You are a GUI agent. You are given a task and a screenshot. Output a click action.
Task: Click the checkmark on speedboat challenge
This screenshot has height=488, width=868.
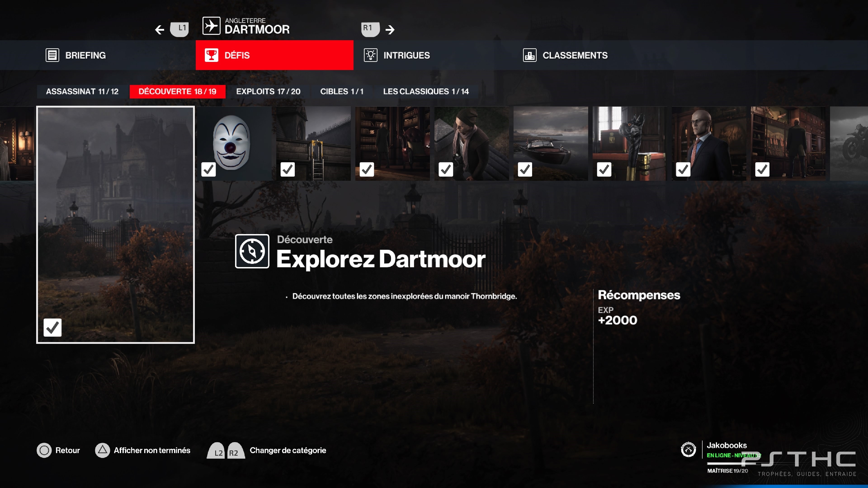click(x=525, y=169)
